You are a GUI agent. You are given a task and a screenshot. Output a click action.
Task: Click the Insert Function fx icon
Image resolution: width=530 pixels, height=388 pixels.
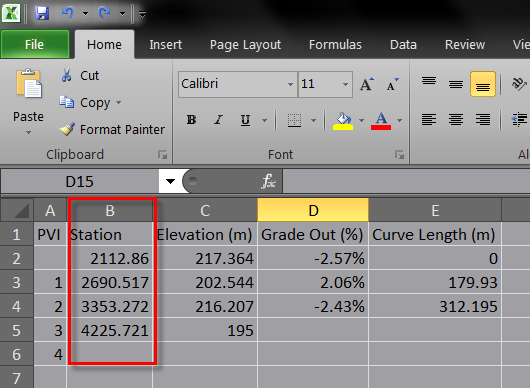click(269, 181)
